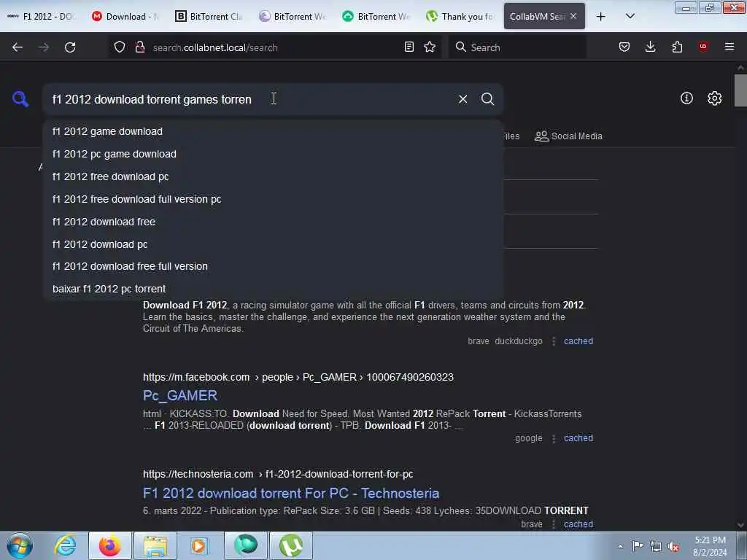Open Firefox hamburger application menu
747x560 pixels.
(x=729, y=47)
